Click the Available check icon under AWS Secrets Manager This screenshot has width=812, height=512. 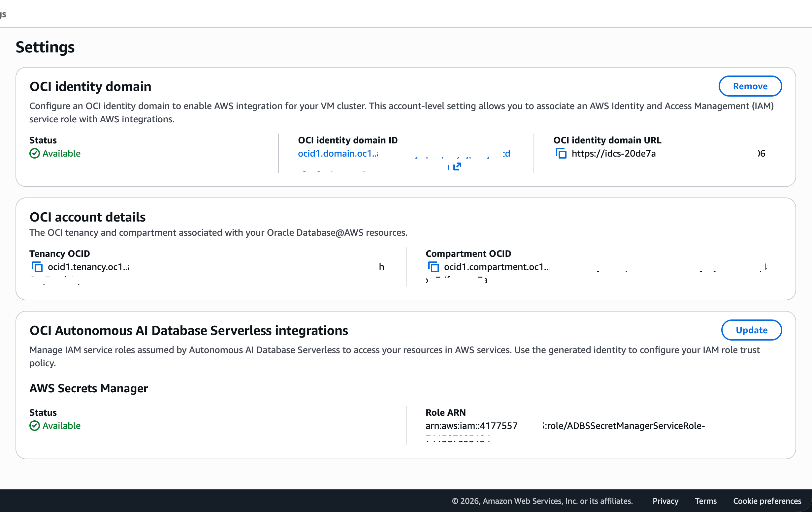34,426
